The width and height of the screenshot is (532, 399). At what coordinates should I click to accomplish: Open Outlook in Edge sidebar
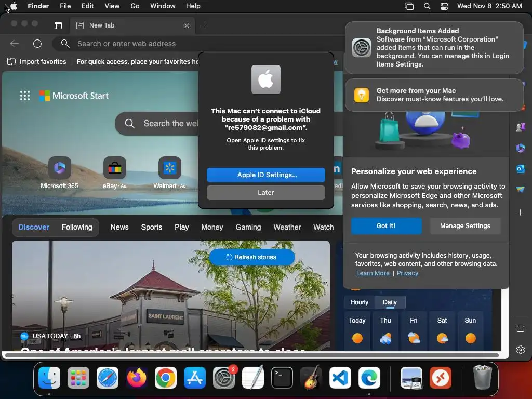(x=521, y=169)
